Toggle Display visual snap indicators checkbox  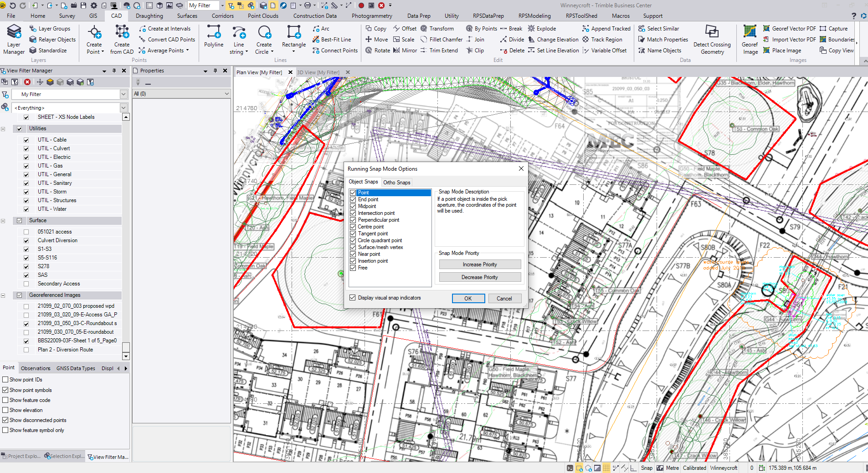(353, 298)
